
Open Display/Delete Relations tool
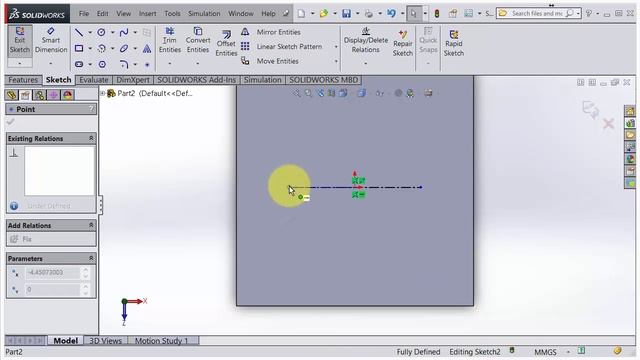[x=366, y=40]
